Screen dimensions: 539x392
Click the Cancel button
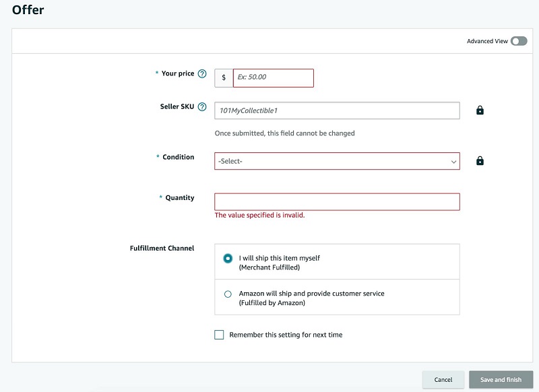click(x=443, y=380)
